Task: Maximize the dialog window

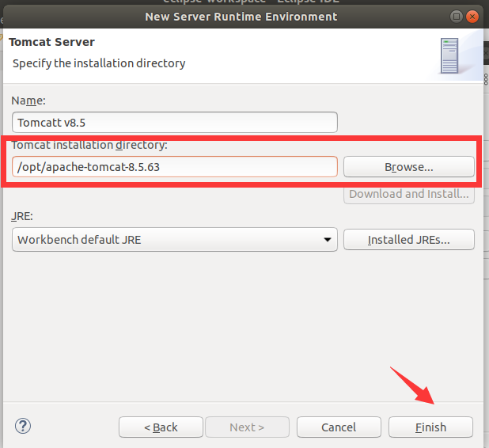Action: coord(457,16)
